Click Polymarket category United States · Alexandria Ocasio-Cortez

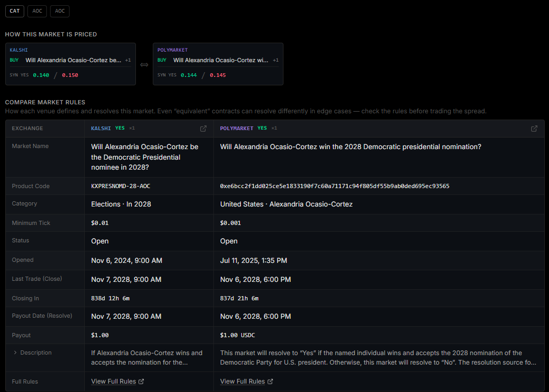(286, 204)
